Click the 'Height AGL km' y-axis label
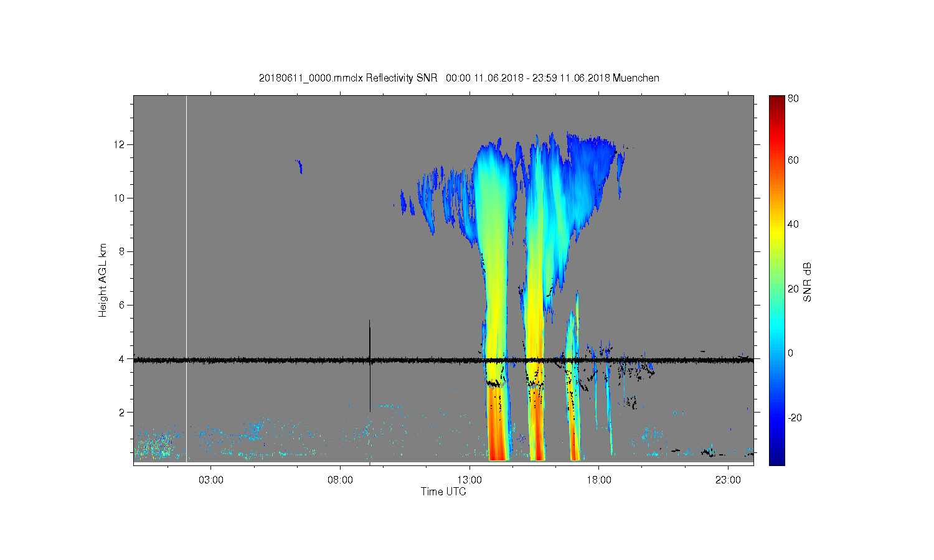934x560 pixels. (x=103, y=280)
